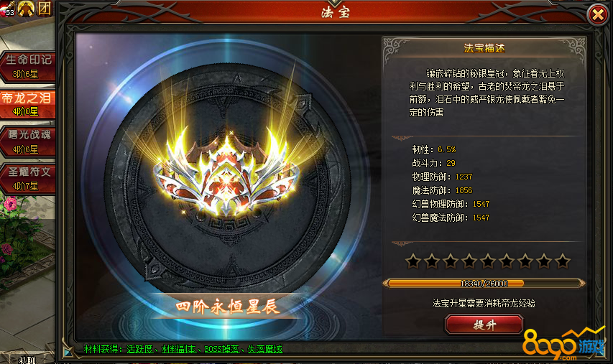The height and width of the screenshot is (364, 613).
Task: Open the 曙光战魂 artifact tab
Action: 27,141
